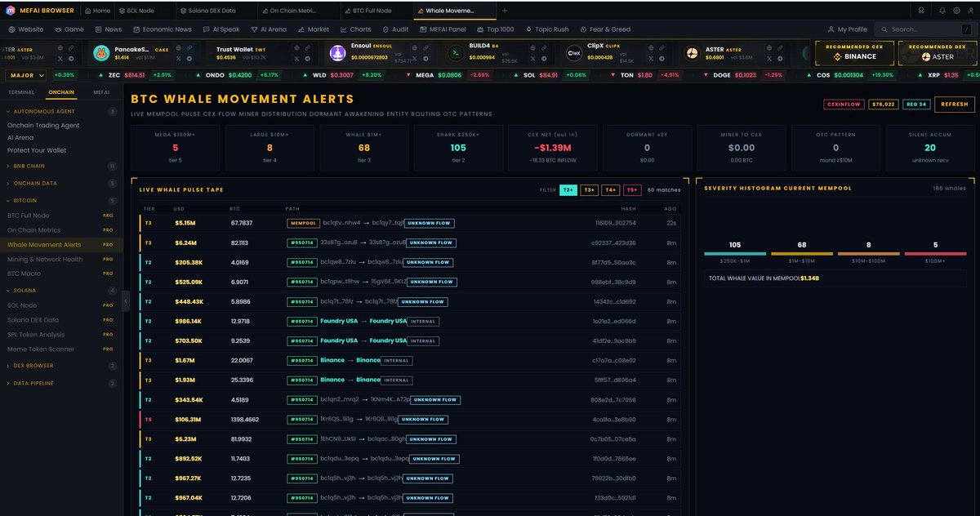Expand the BNB Chain section
This screenshot has width=980, height=516.
pyautogui.click(x=62, y=166)
